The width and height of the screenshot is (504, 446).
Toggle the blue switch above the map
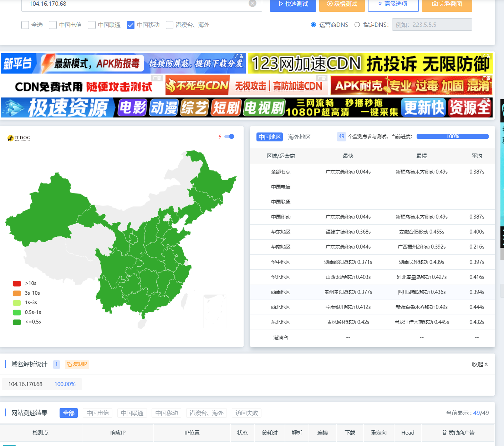[x=229, y=136]
